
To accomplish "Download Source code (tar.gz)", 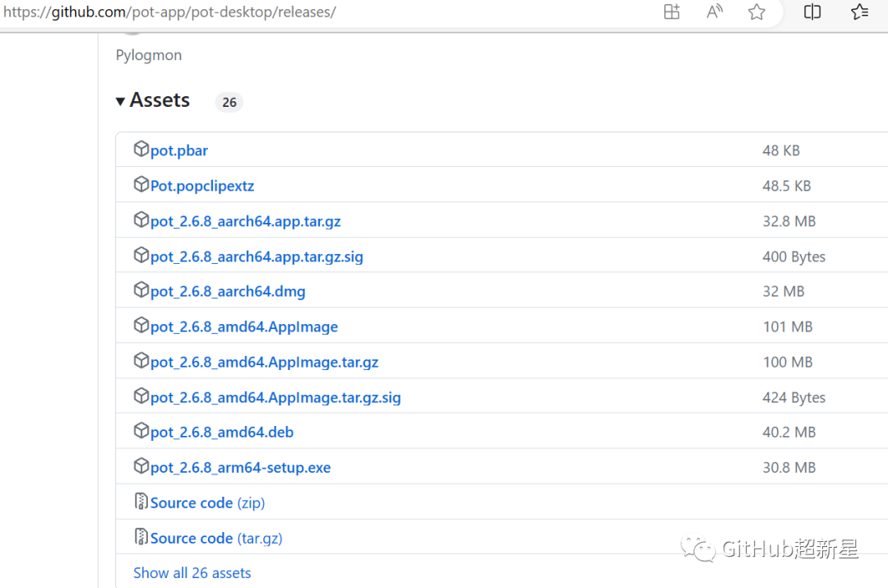I will click(216, 538).
